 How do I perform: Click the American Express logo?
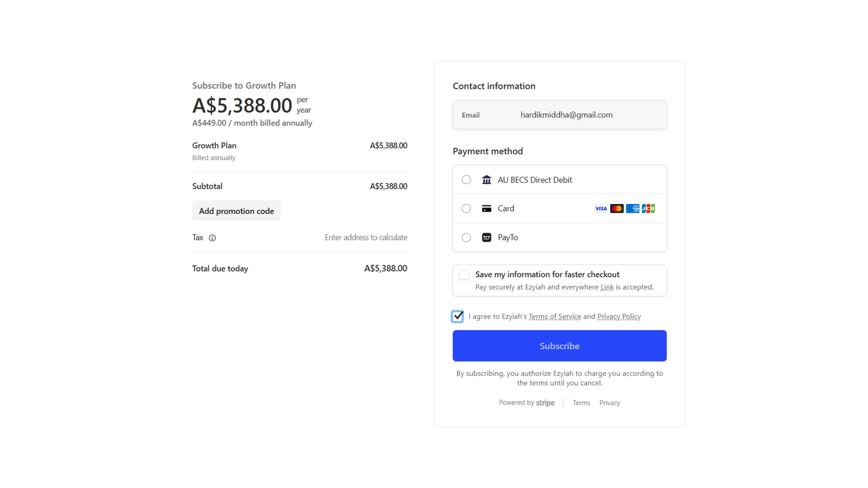[632, 209]
